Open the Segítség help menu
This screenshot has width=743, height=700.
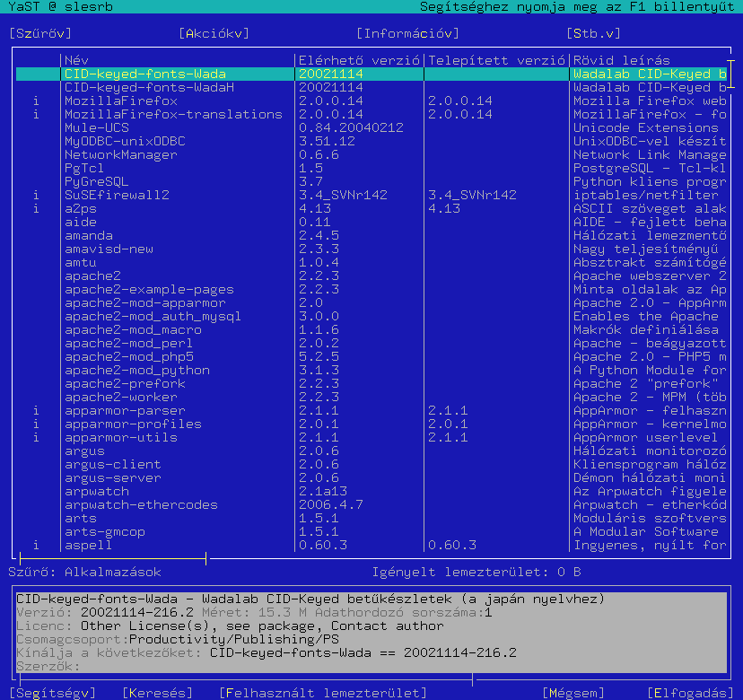[x=53, y=693]
